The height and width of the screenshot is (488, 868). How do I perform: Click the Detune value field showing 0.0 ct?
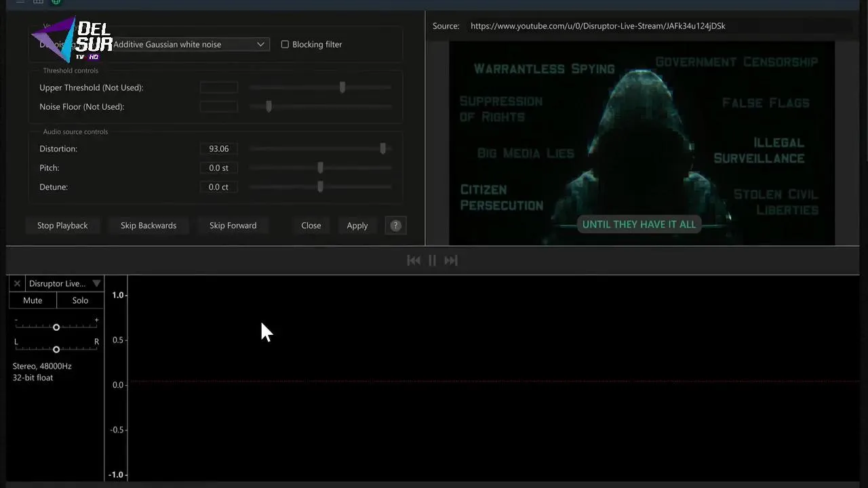tap(218, 186)
